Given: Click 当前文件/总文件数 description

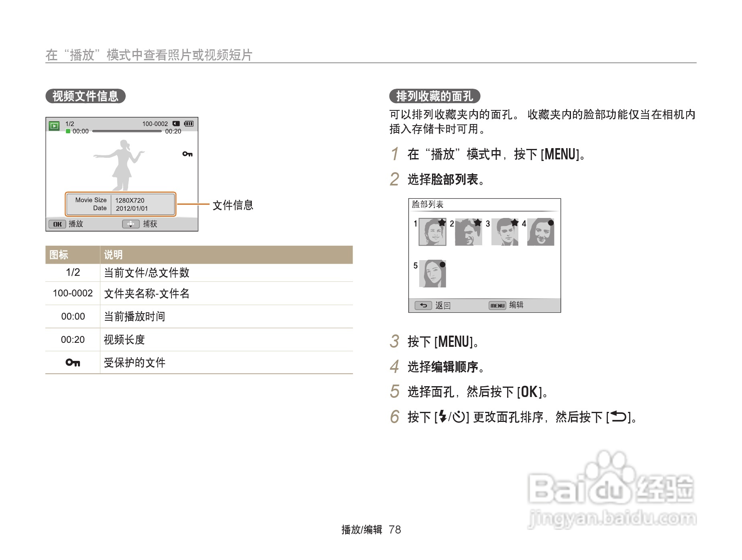Looking at the screenshot, I should [x=147, y=273].
